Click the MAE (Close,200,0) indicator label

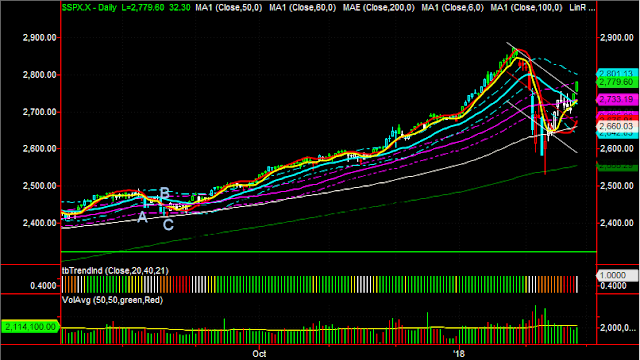click(379, 7)
